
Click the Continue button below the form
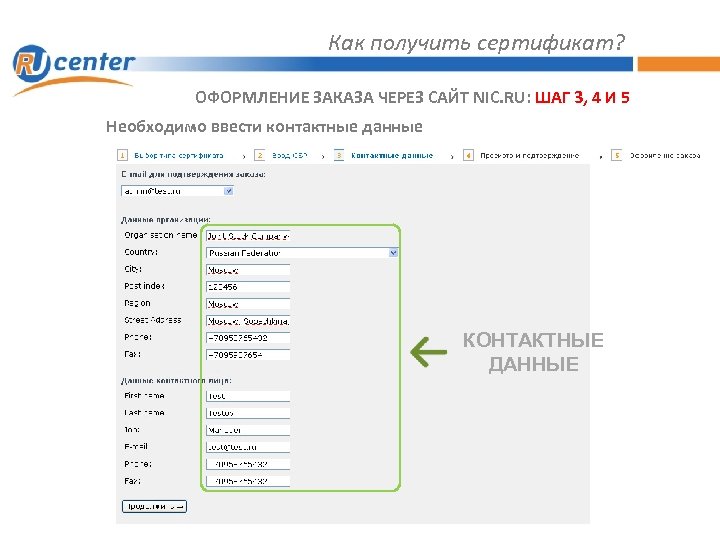tap(154, 506)
